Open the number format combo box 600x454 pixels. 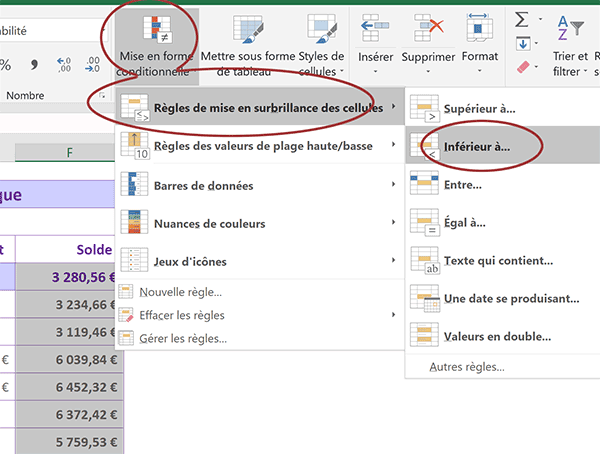[x=53, y=31]
